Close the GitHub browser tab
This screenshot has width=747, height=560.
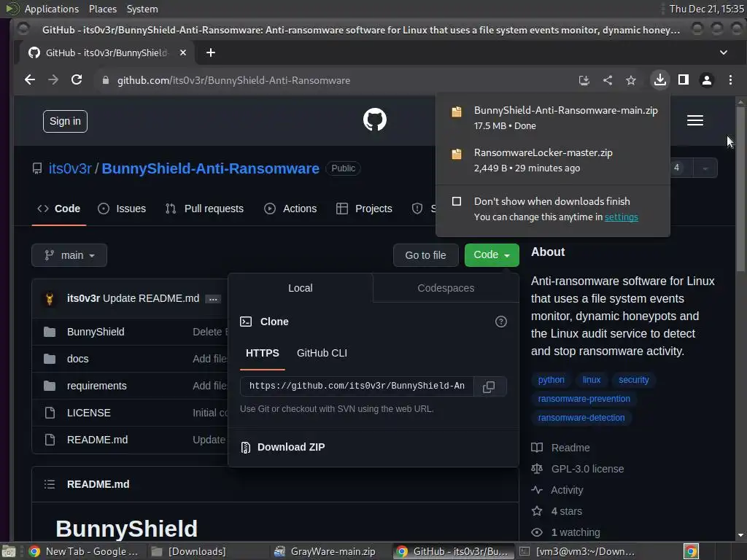183,52
